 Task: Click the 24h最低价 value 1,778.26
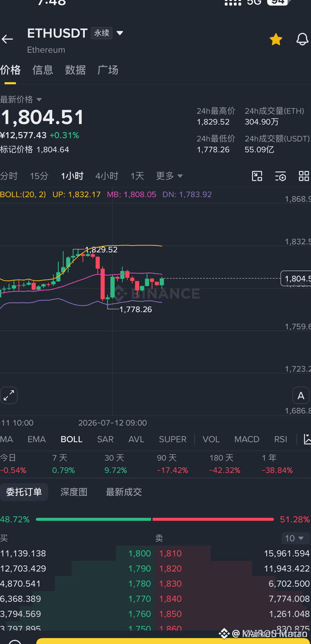[x=213, y=150]
